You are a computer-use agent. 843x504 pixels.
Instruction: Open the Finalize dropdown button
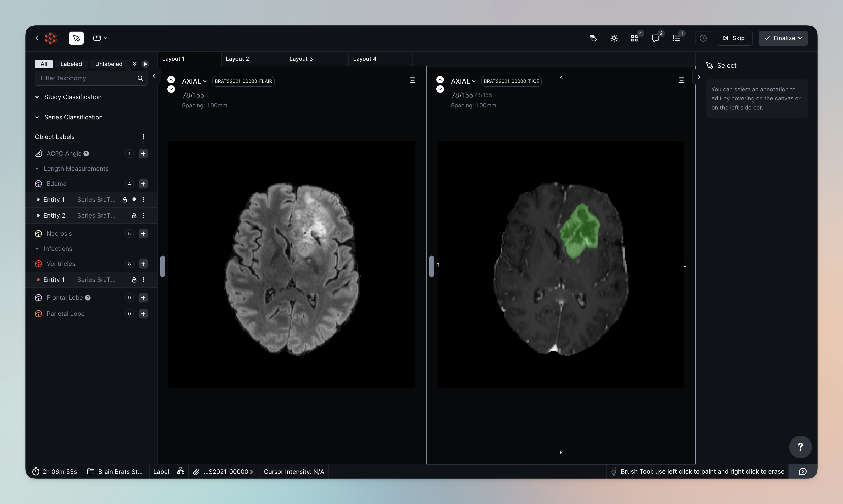click(783, 38)
